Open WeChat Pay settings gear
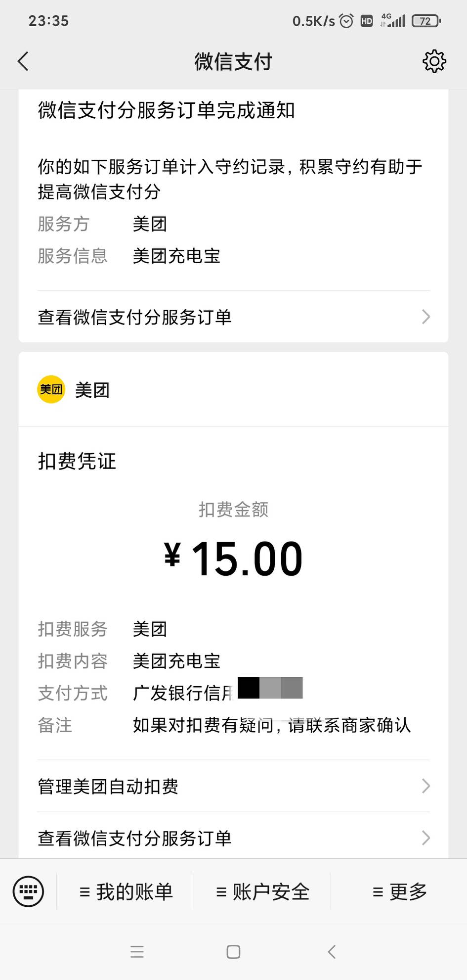This screenshot has height=980, width=467. [x=434, y=61]
